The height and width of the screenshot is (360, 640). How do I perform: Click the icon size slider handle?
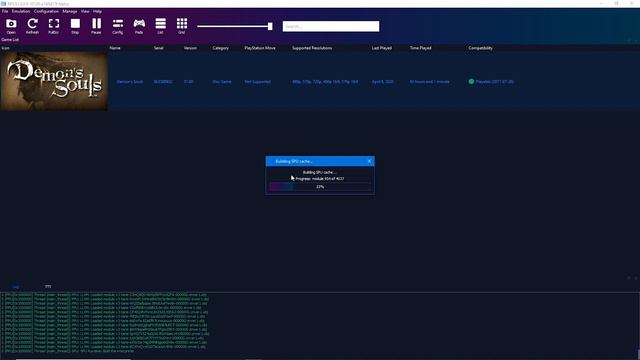pos(270,26)
